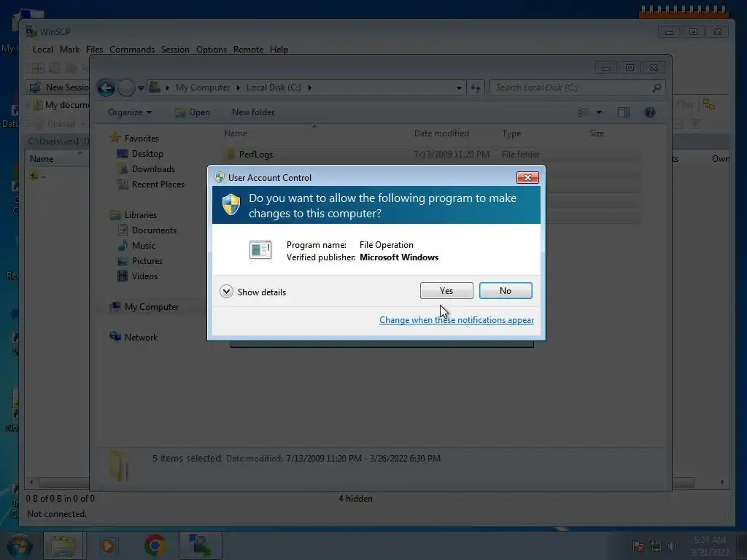747x560 pixels.
Task: Open the Local menu in WinSCP
Action: [x=42, y=50]
